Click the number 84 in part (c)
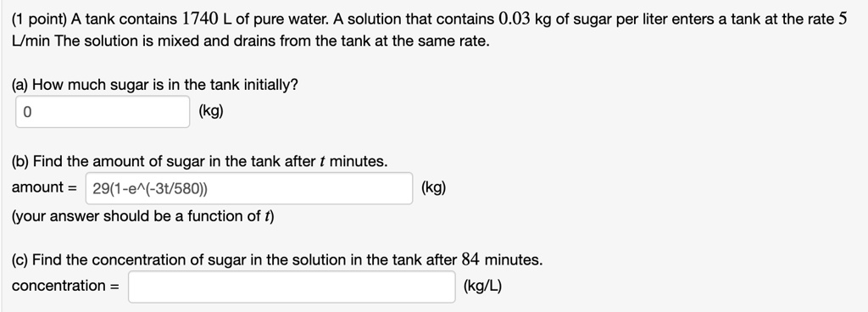The width and height of the screenshot is (868, 312). (470, 259)
